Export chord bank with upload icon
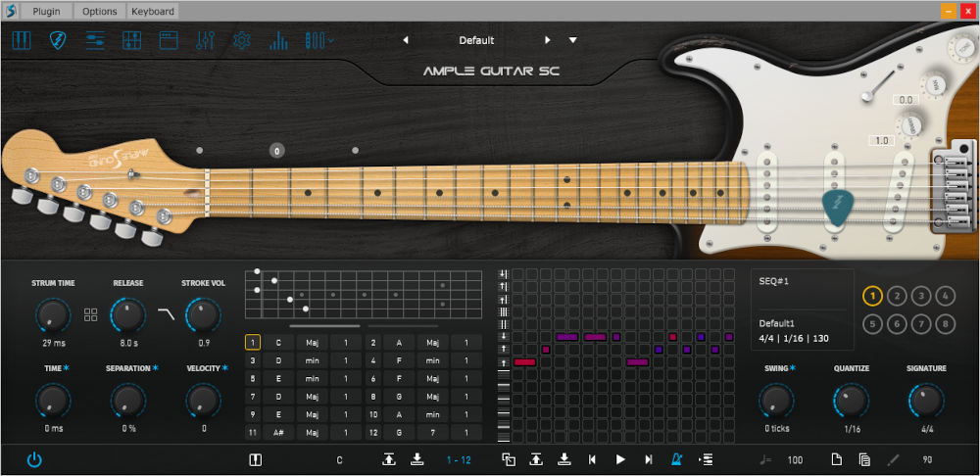 (x=389, y=459)
